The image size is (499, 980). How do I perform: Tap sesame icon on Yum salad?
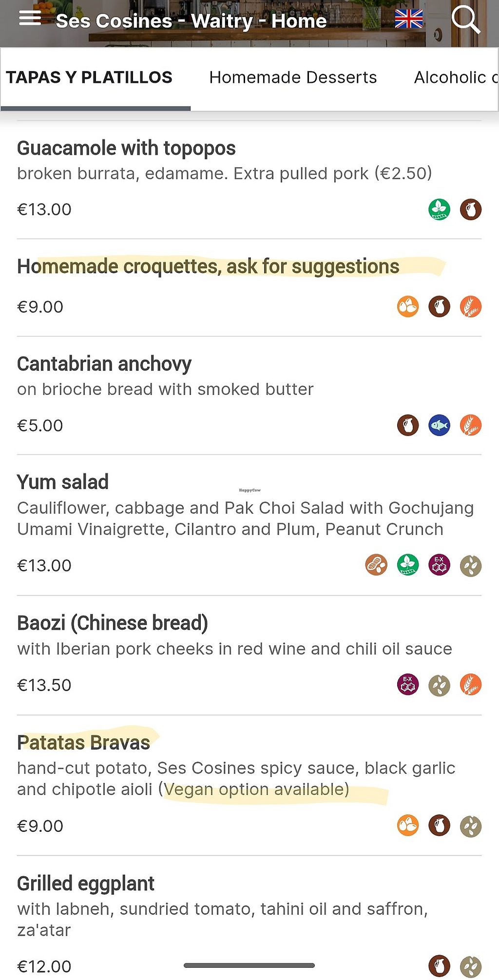point(470,565)
